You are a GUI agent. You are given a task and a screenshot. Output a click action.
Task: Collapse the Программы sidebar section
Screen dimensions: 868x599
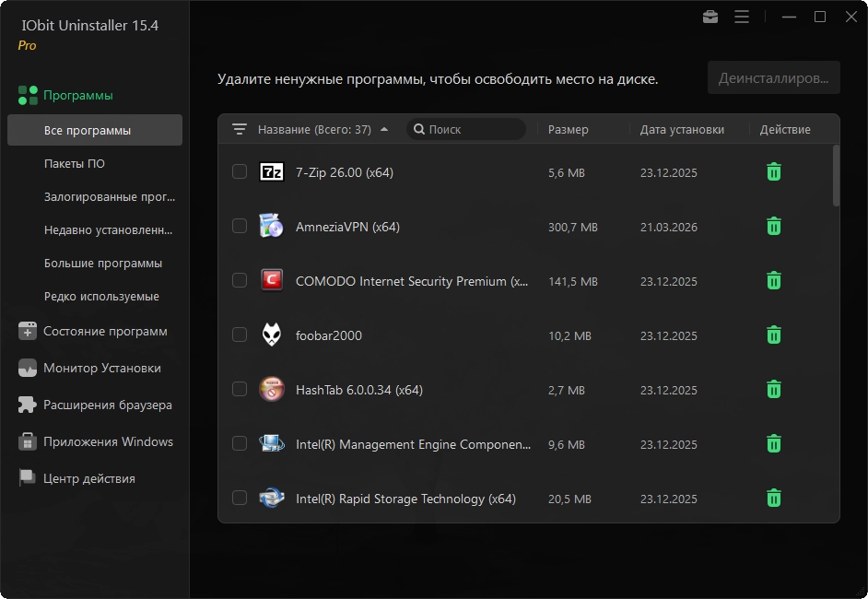point(77,95)
